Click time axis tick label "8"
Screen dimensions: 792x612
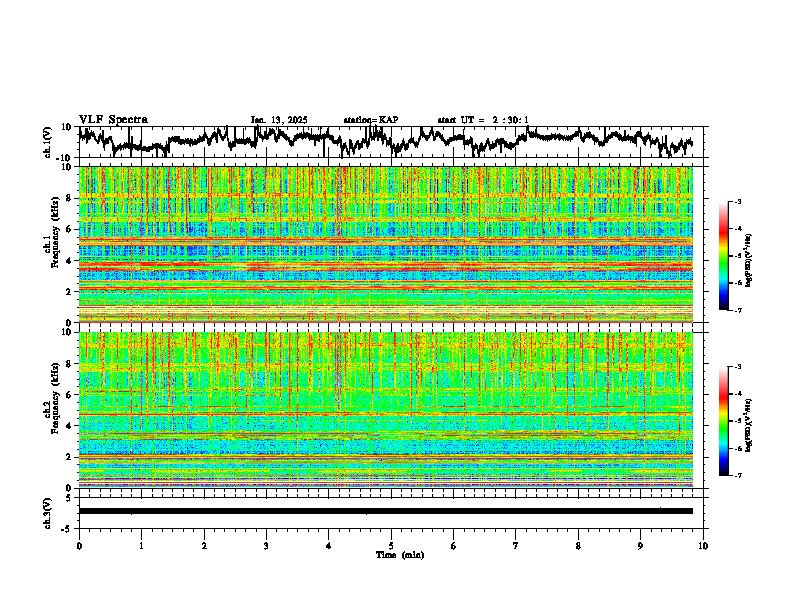coord(578,546)
